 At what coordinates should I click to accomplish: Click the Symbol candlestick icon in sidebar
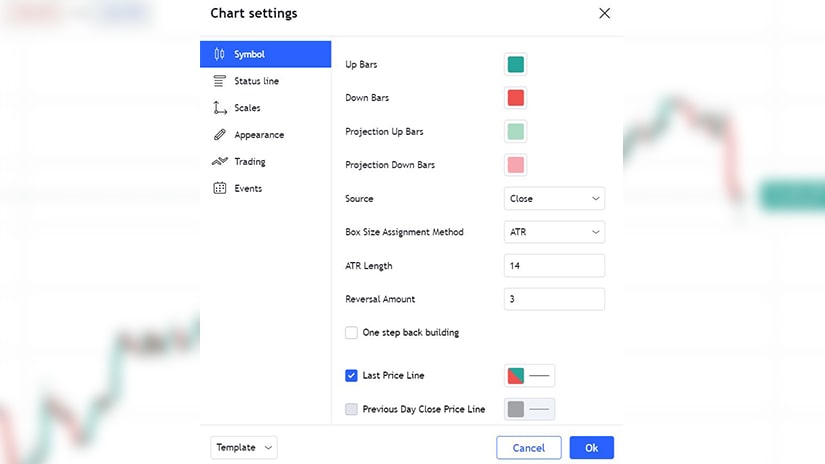tap(219, 54)
